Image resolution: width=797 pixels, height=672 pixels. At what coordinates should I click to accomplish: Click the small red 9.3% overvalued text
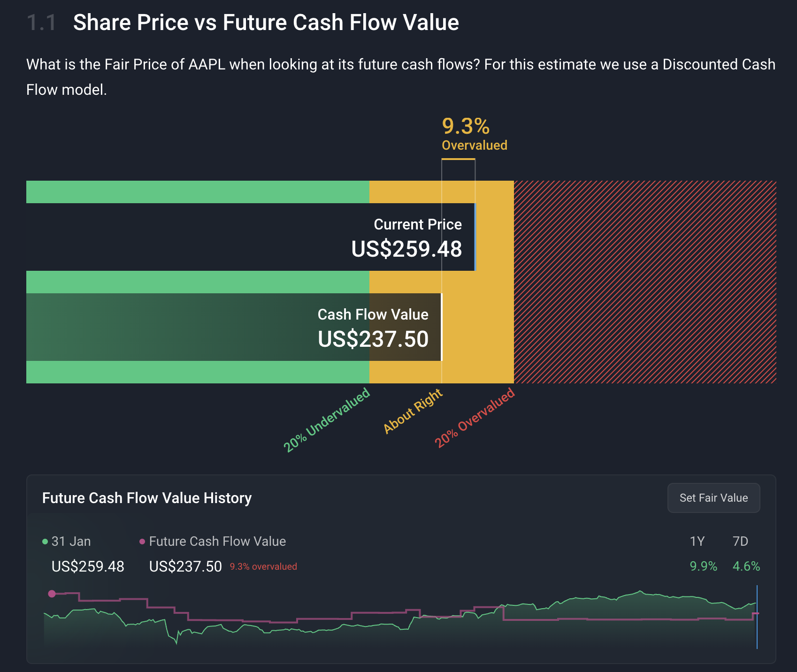point(263,566)
